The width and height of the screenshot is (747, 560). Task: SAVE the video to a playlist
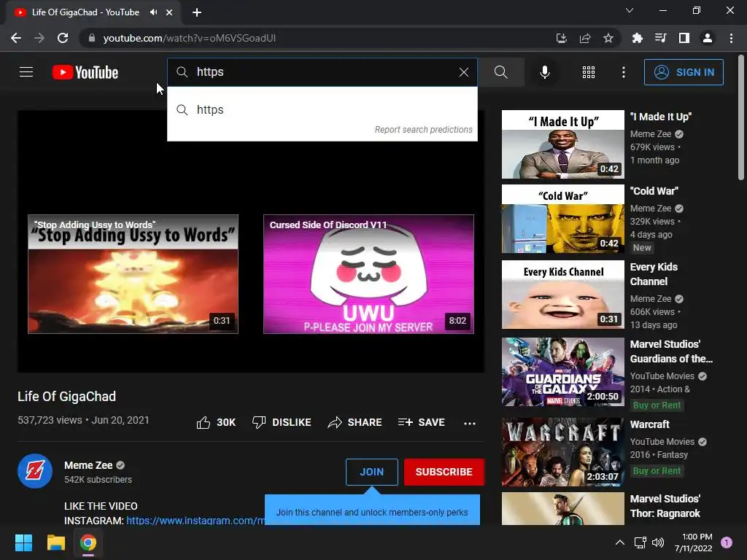421,422
